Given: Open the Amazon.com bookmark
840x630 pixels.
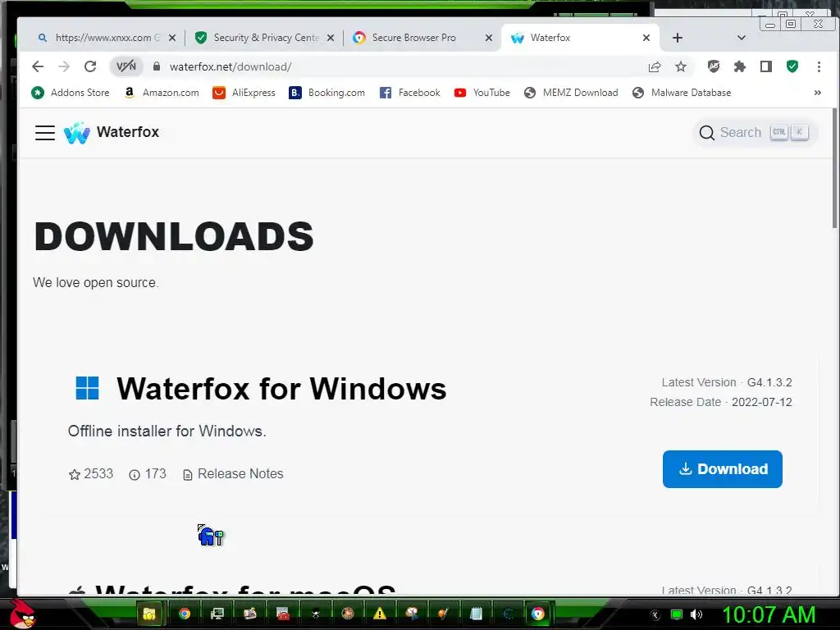Looking at the screenshot, I should (x=162, y=93).
